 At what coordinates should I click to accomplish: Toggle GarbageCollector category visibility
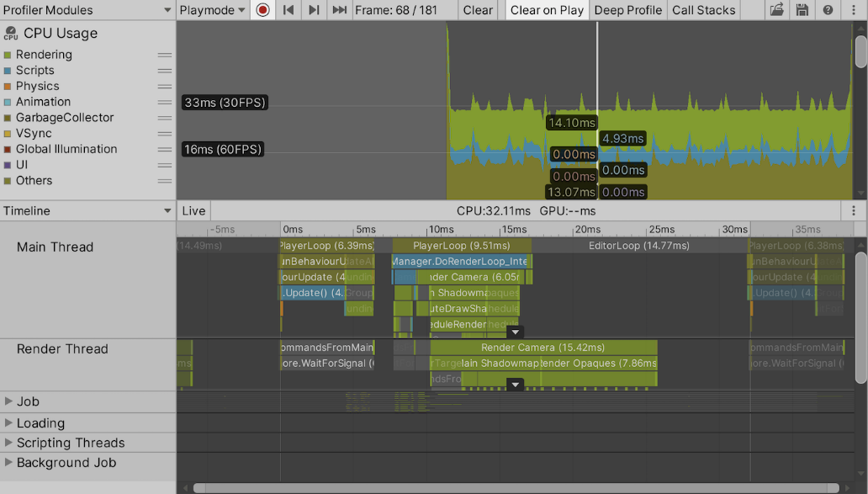[x=8, y=118]
